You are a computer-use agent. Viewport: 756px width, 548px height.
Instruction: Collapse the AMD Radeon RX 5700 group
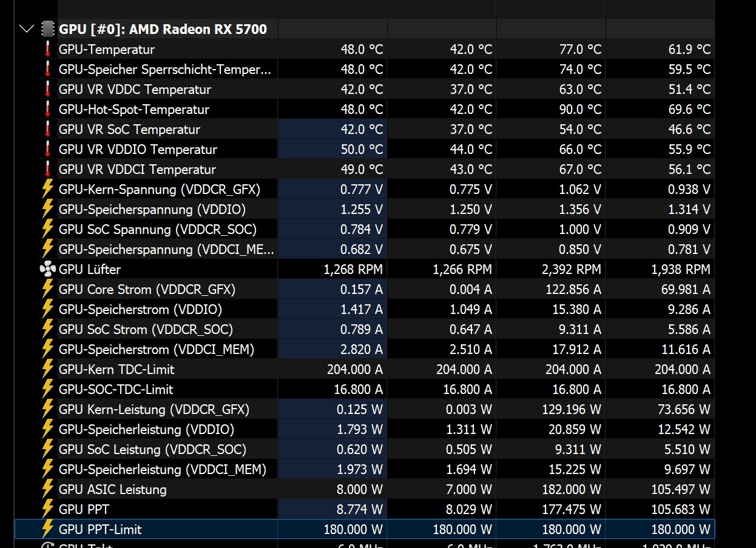pyautogui.click(x=26, y=29)
